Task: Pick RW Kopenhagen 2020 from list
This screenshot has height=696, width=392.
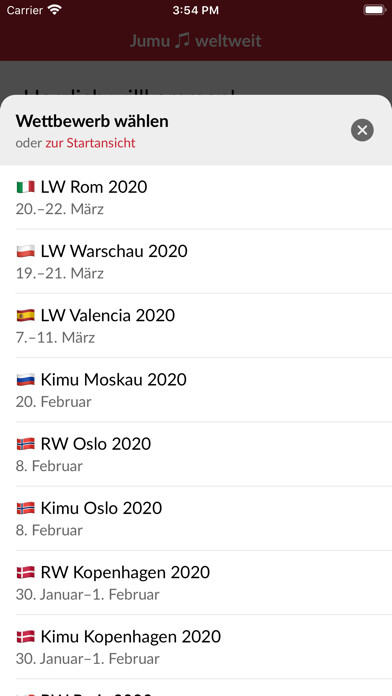Action: pos(196,583)
